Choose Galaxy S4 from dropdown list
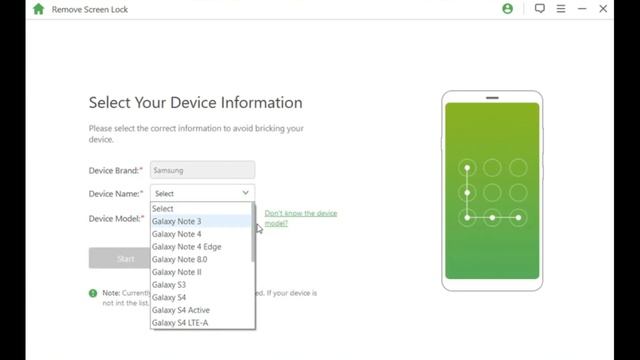 click(x=201, y=297)
